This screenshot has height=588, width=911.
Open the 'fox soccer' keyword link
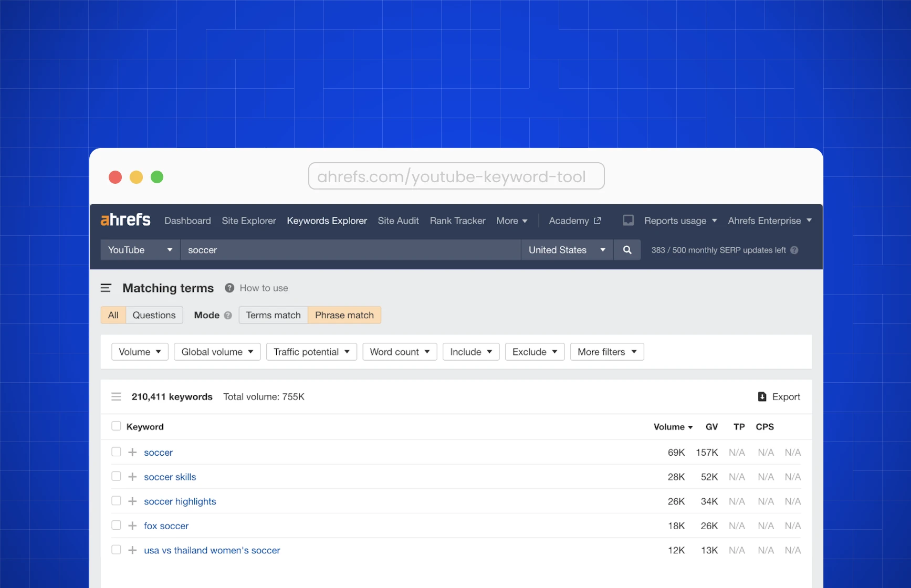coord(166,526)
